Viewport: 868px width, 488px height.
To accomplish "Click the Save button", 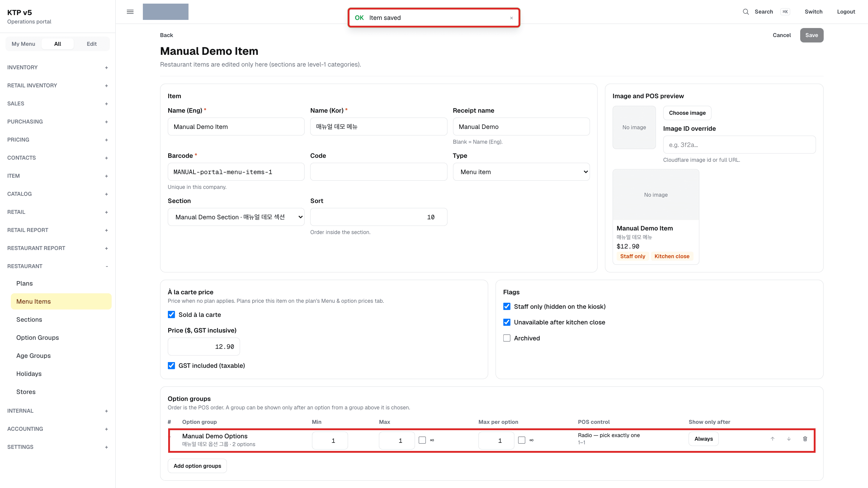I will click(811, 35).
